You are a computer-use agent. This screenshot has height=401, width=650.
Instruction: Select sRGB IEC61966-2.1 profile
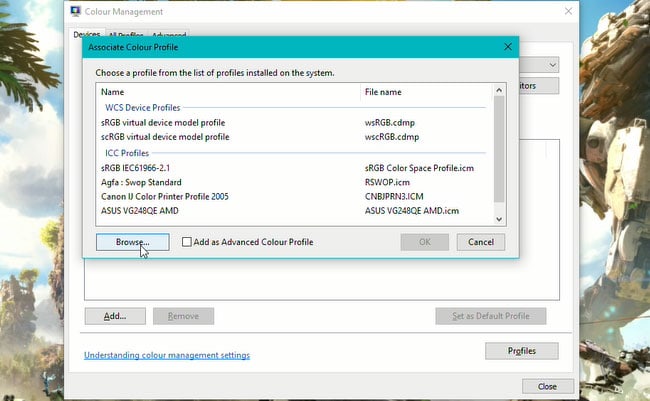(x=135, y=168)
